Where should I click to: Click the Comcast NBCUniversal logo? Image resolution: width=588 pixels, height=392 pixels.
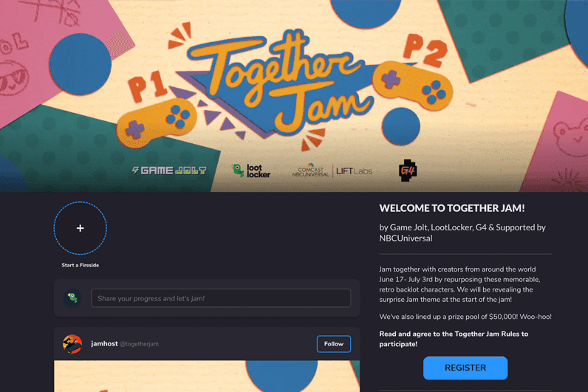[310, 171]
